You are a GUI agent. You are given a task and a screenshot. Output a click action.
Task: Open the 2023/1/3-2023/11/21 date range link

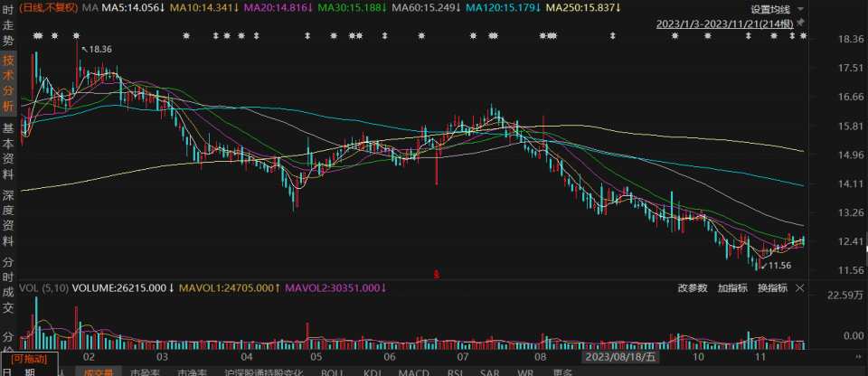tap(725, 23)
